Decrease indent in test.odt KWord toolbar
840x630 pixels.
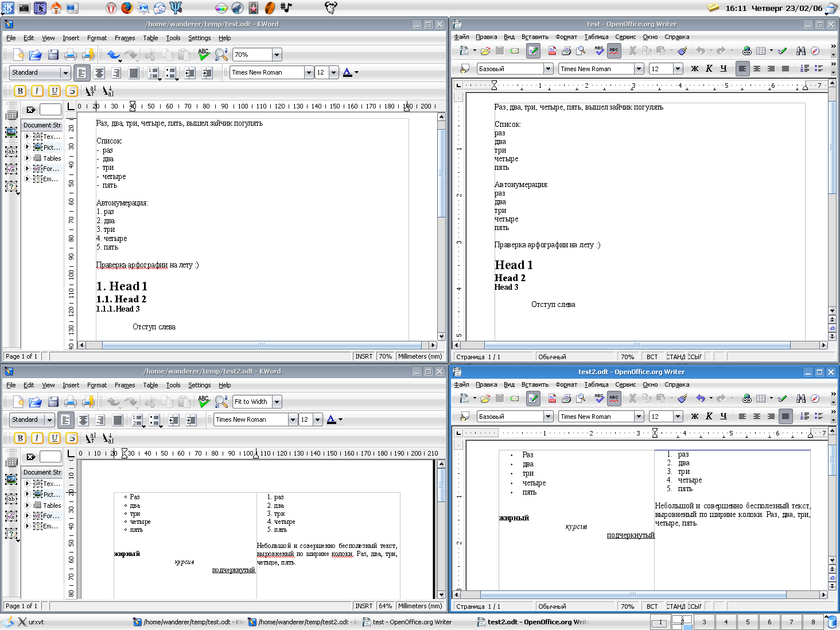tap(190, 73)
